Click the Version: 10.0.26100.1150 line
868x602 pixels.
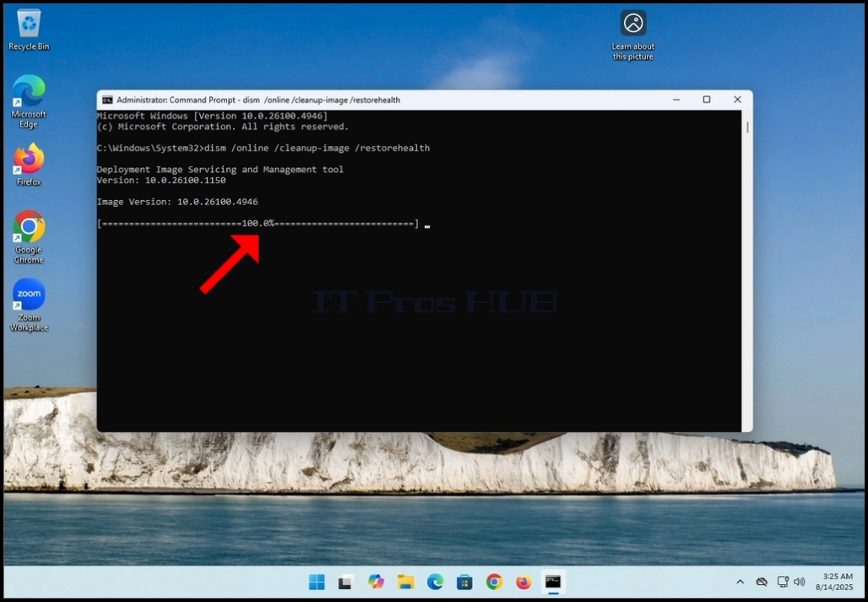(161, 181)
